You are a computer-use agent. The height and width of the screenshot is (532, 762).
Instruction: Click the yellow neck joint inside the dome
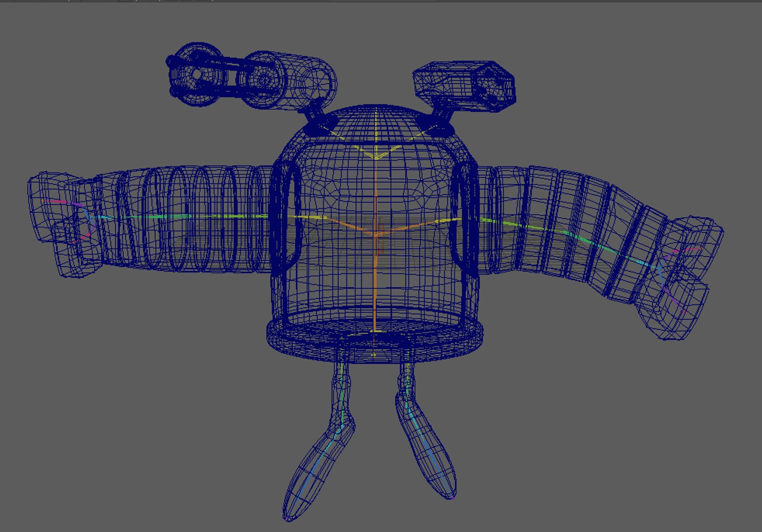pos(376,157)
